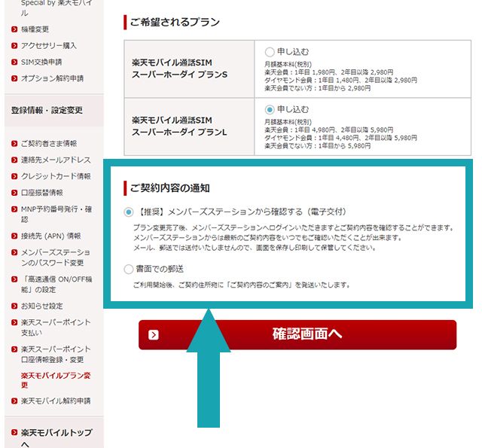Click ご契約内容の通知 heading
The image size is (482, 448).
coord(170,187)
